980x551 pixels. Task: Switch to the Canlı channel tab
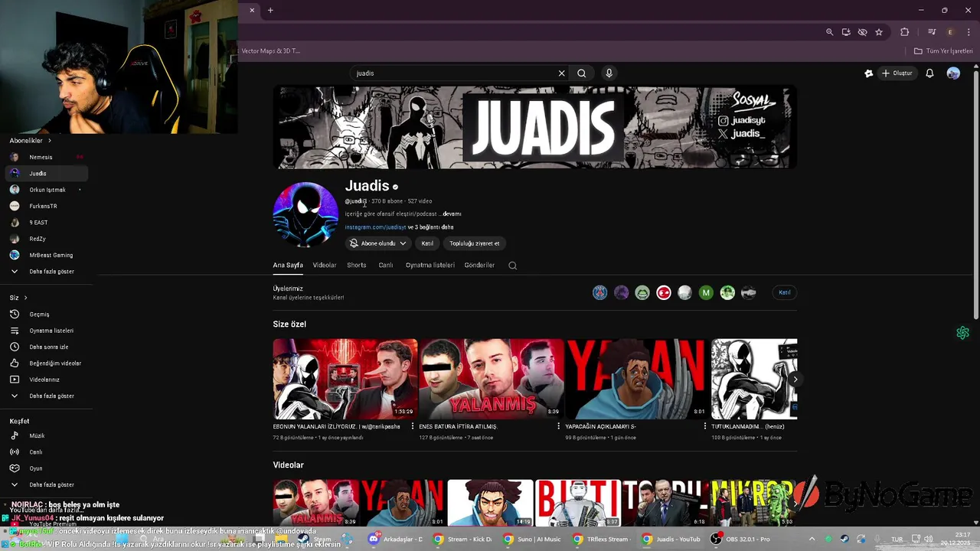386,266
